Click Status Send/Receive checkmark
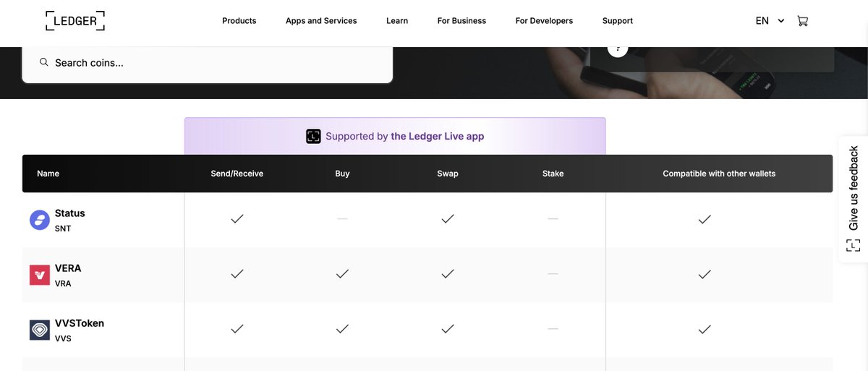868x371 pixels. 237,218
